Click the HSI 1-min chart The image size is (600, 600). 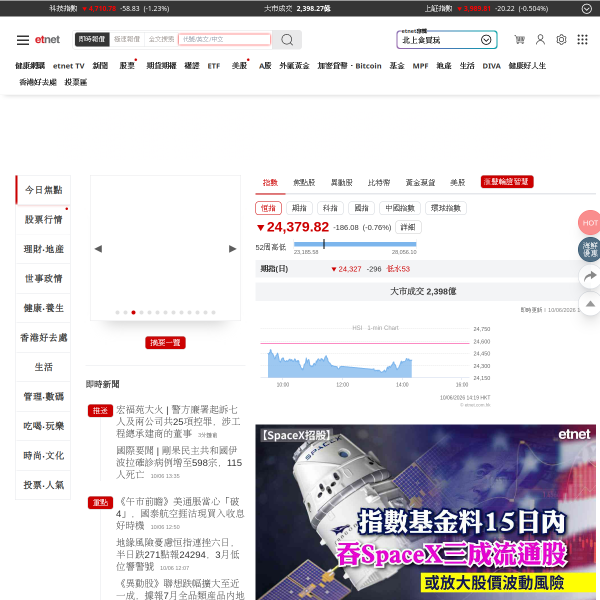[375, 356]
